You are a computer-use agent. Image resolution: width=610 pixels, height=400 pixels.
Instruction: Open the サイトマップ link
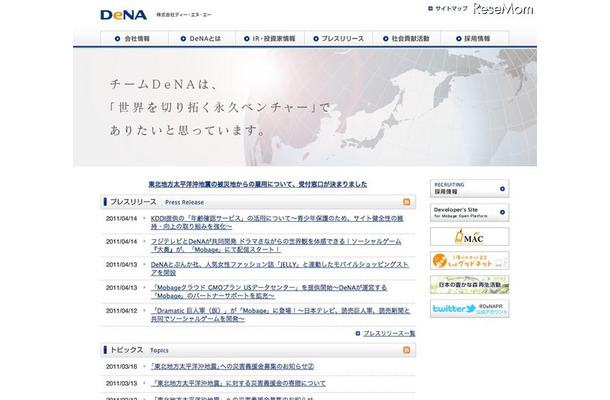pos(448,9)
